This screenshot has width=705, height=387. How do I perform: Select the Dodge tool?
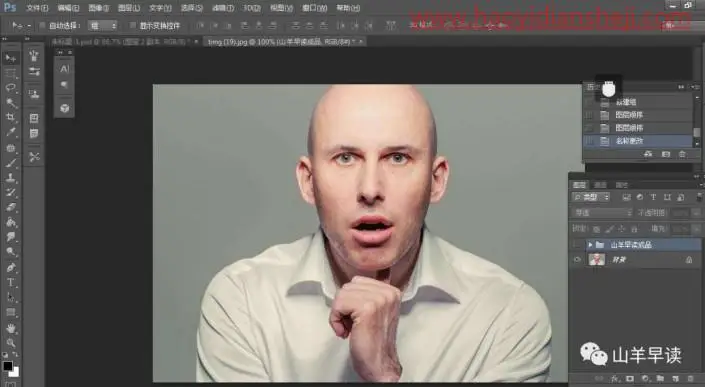[x=10, y=252]
